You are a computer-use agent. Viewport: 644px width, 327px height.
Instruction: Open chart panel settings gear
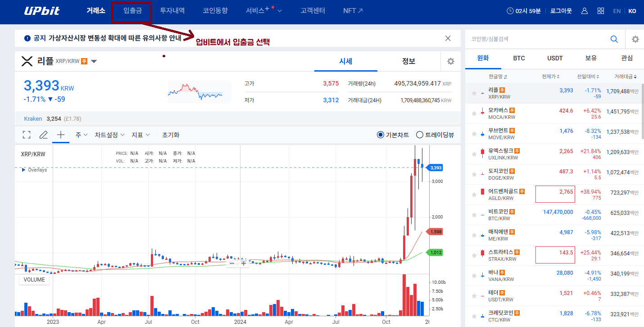point(450,61)
